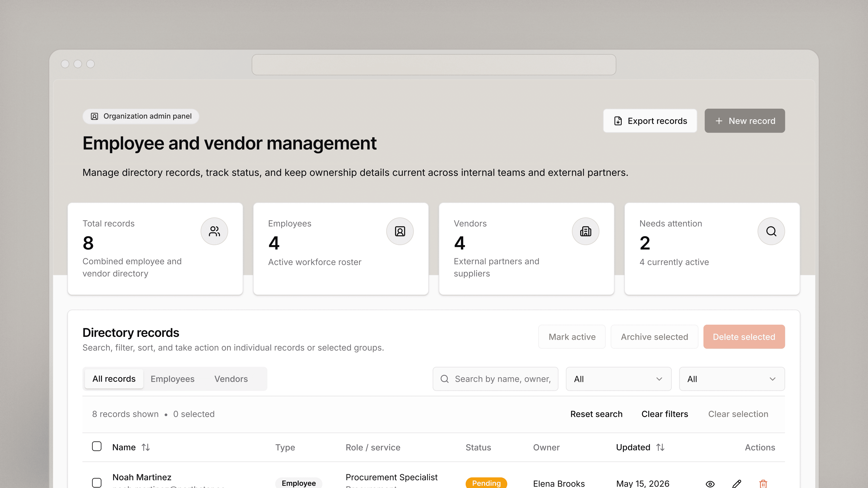The width and height of the screenshot is (868, 488).
Task: Click the New record button
Action: [745, 121]
